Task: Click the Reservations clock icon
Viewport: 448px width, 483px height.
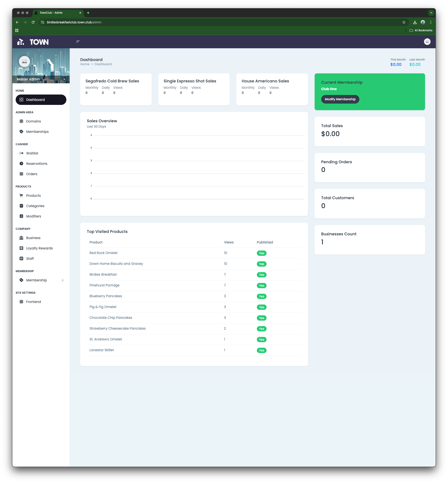Action: click(21, 164)
